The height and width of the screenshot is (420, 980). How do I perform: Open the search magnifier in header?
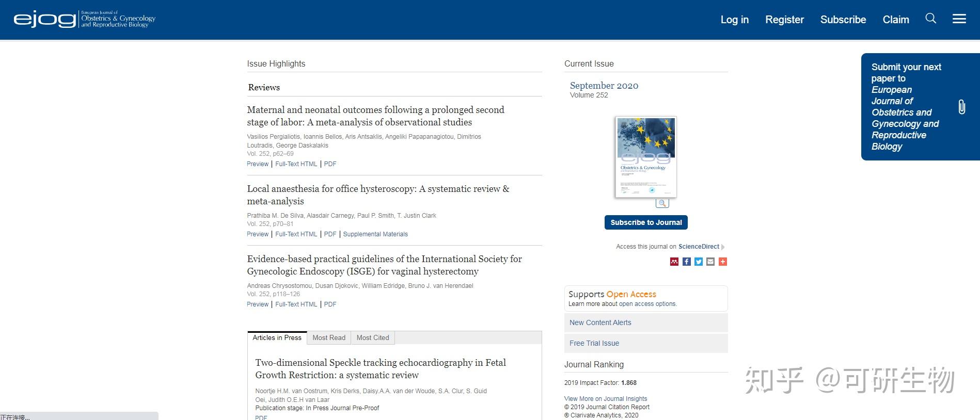click(x=930, y=19)
